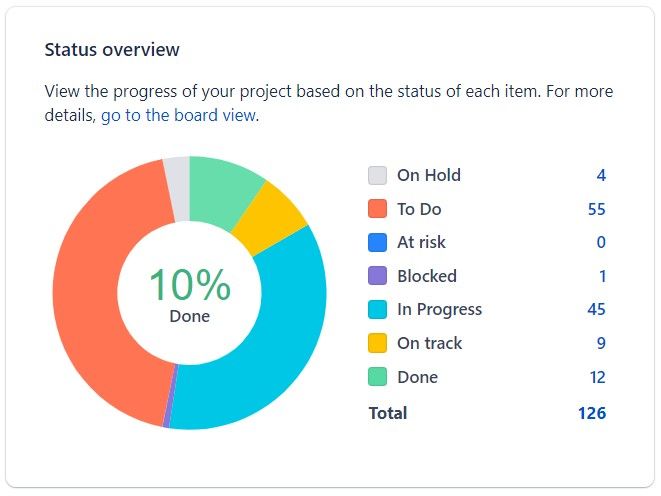Open the Blocked count of 1

coord(601,276)
